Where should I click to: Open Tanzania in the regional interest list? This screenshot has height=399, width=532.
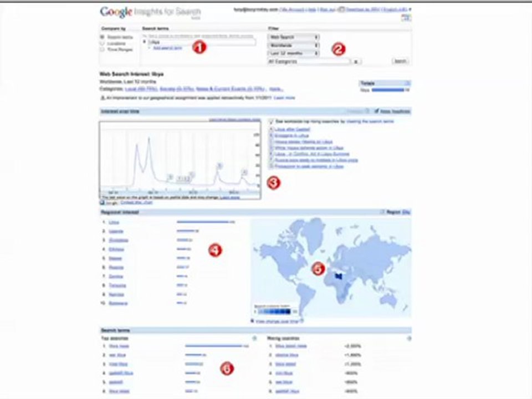click(x=117, y=285)
